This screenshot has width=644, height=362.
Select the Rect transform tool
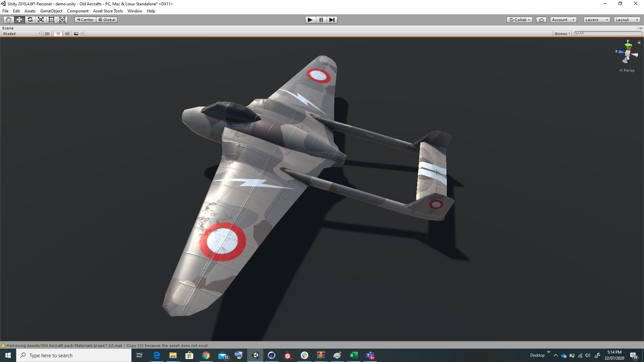click(x=51, y=20)
